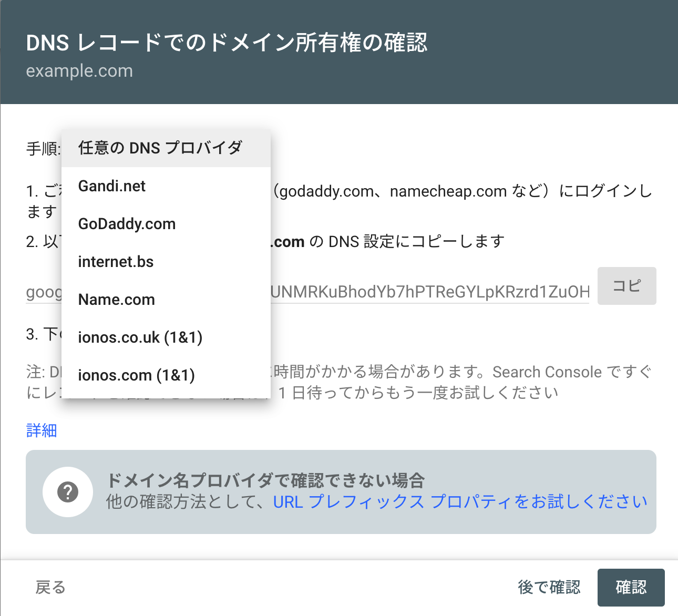Choose Gandi.net from provider list
This screenshot has width=678, height=616.
[166, 186]
